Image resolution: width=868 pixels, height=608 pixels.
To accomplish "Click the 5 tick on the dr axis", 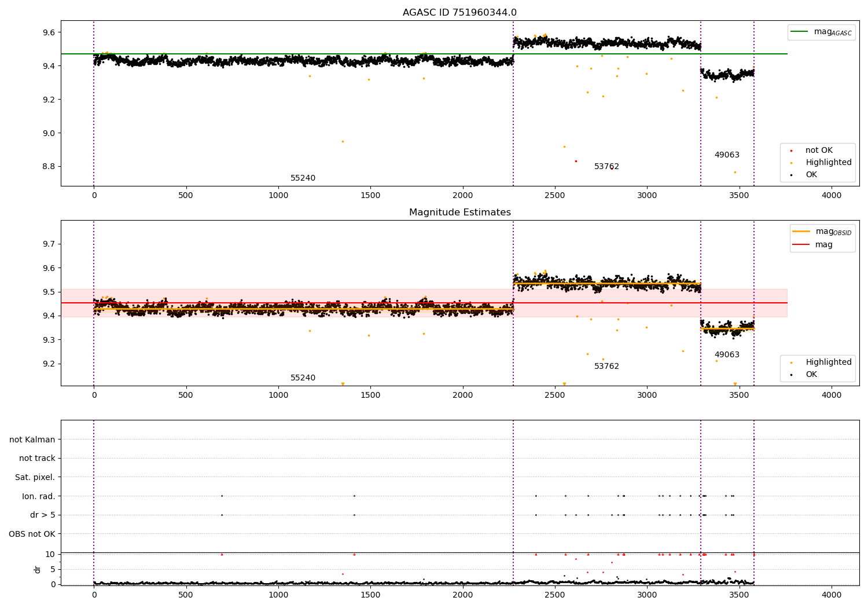I will point(53,569).
